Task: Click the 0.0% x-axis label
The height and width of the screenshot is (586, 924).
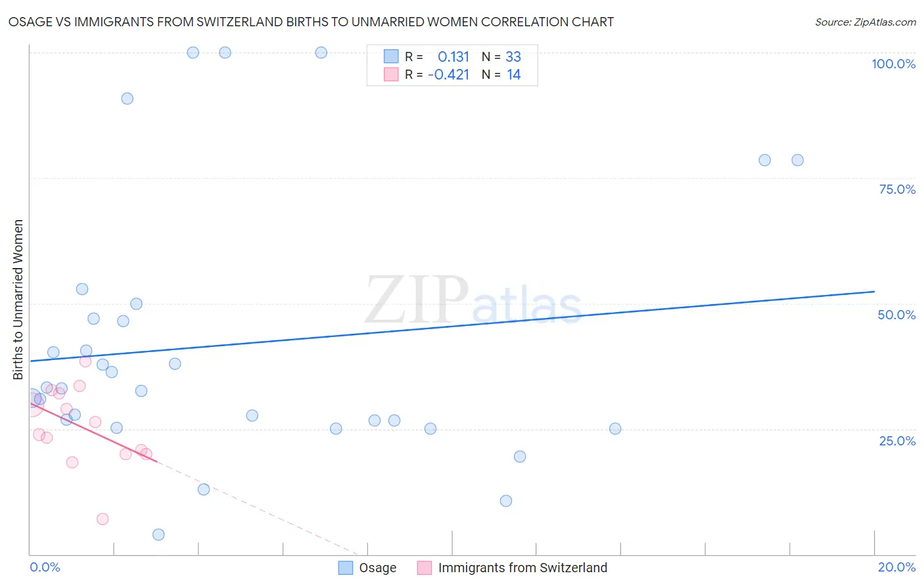Action: tap(45, 567)
